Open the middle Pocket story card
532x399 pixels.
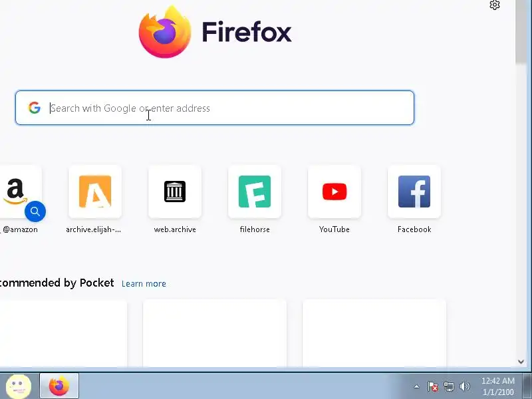click(215, 334)
